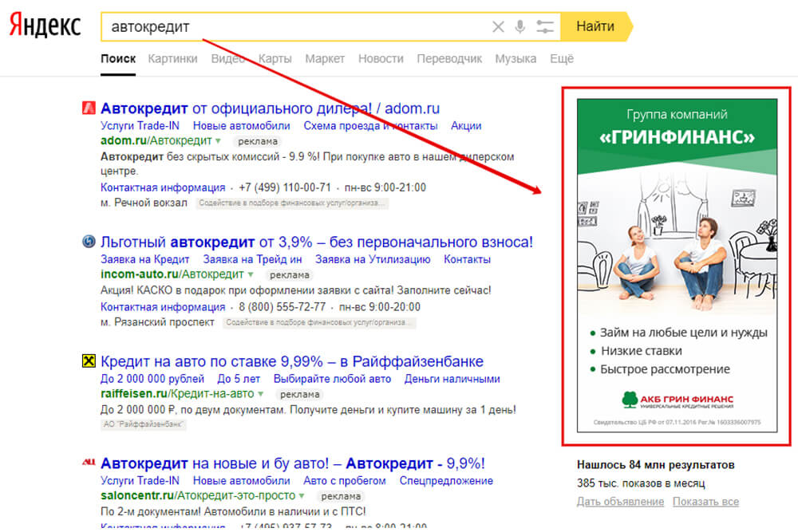
Task: Open the До 2 000 000 рублей sitelink
Action: pos(152,379)
